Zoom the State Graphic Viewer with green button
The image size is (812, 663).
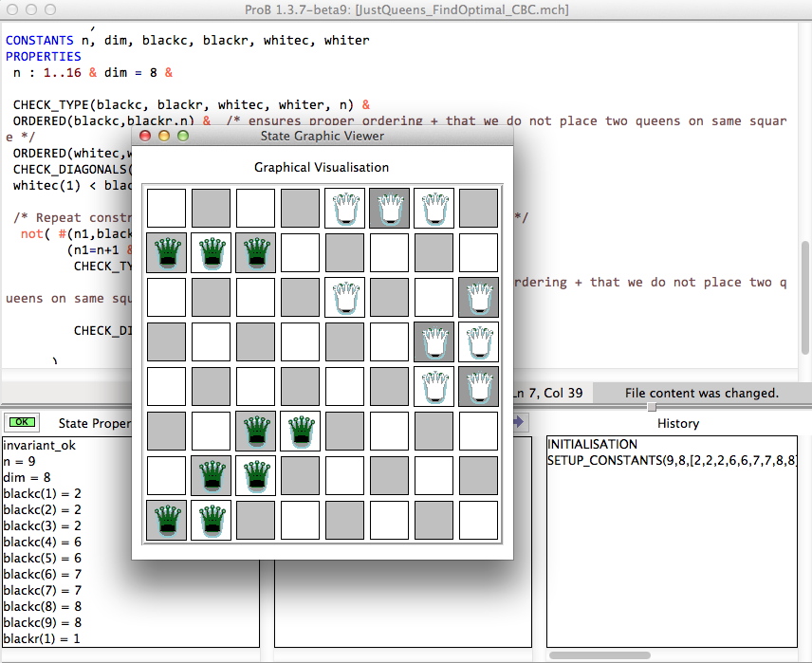pyautogui.click(x=183, y=136)
